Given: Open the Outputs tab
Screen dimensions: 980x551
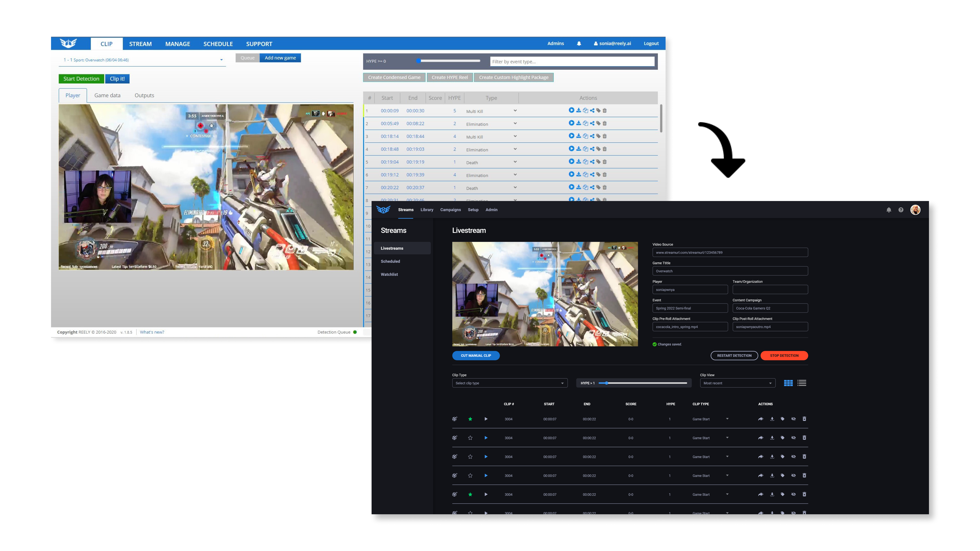Looking at the screenshot, I should tap(144, 95).
